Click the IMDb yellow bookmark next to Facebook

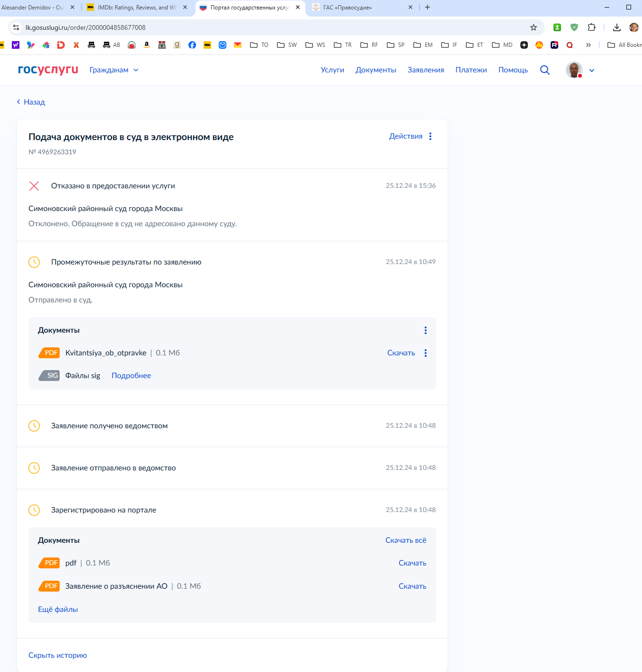pyautogui.click(x=207, y=45)
